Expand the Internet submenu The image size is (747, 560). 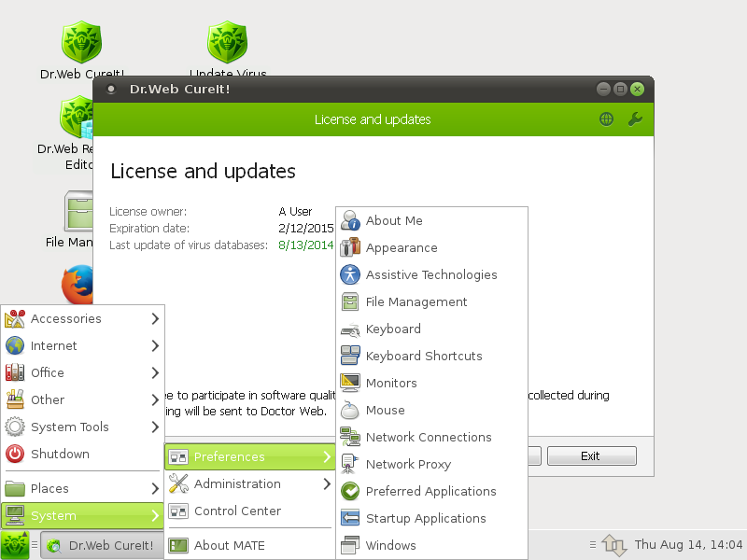(82, 346)
